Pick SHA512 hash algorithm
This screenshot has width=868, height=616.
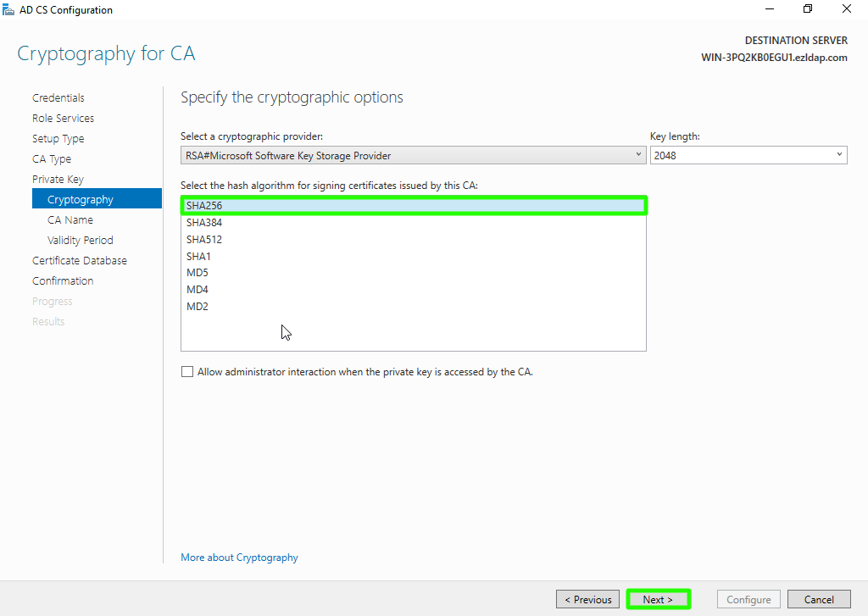[204, 240]
